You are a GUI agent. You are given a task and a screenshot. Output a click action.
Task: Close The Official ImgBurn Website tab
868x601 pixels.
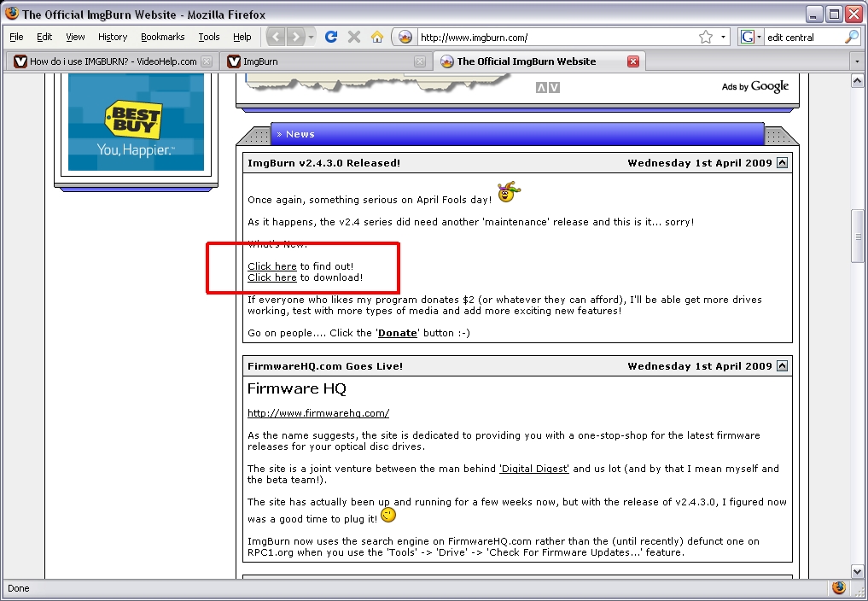coord(633,61)
